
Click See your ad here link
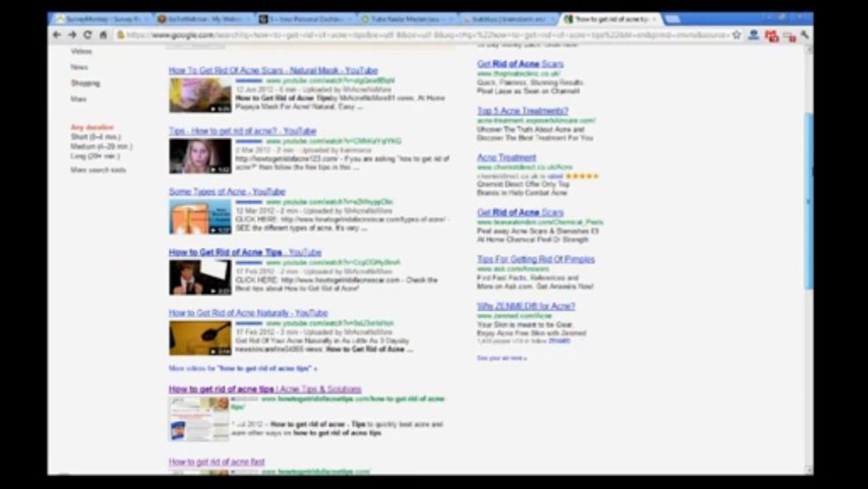[502, 358]
